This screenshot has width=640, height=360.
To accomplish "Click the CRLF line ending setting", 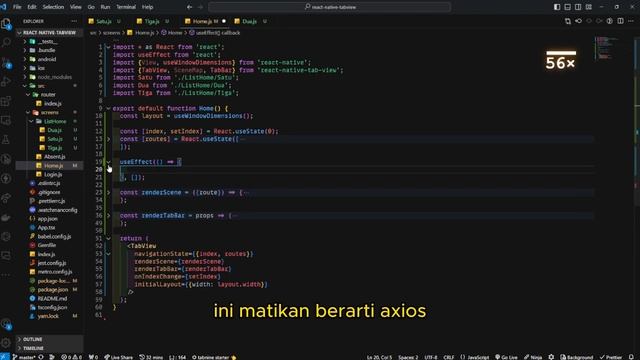I will pos(449,357).
